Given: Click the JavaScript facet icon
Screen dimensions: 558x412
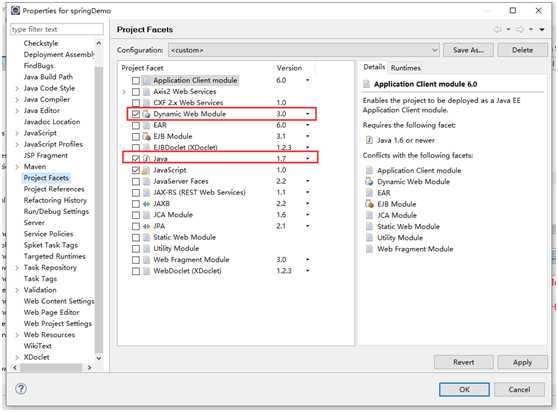Looking at the screenshot, I should click(146, 170).
